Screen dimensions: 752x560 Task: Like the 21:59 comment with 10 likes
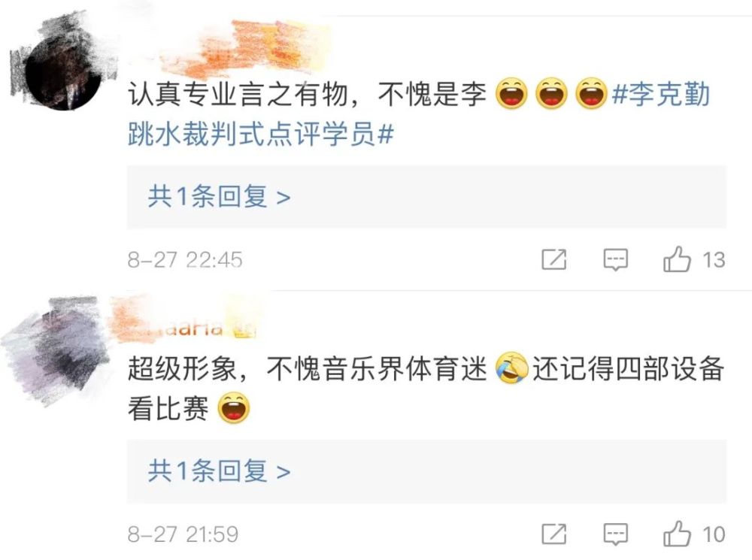(677, 534)
